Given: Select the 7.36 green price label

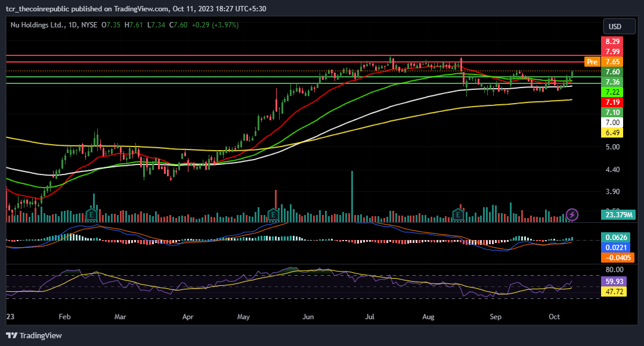Looking at the screenshot, I should point(612,82).
